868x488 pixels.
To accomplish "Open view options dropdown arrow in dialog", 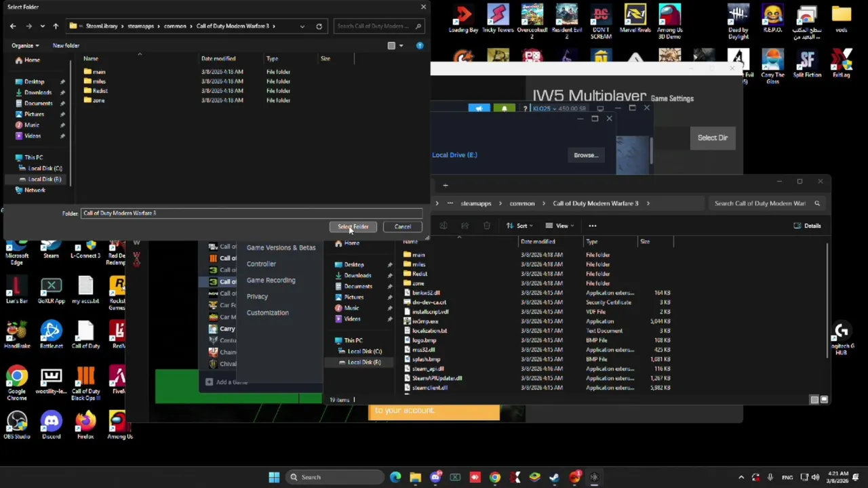I will click(x=401, y=45).
